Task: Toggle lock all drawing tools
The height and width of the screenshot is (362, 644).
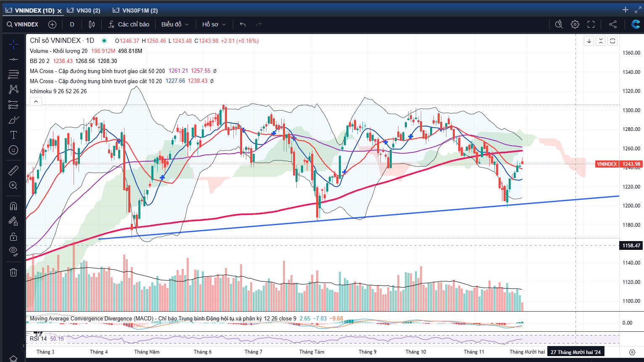Action: point(13,236)
